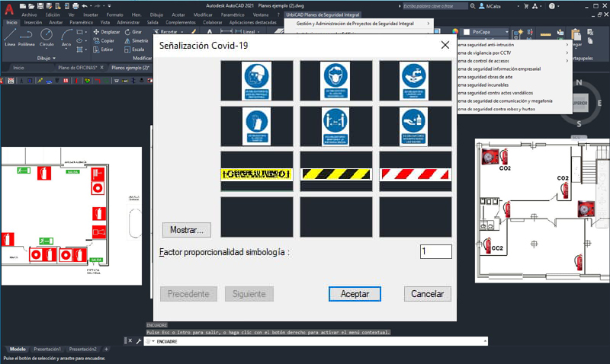
Task: Click the color wheel icon in ribbon
Action: pyautogui.click(x=455, y=31)
